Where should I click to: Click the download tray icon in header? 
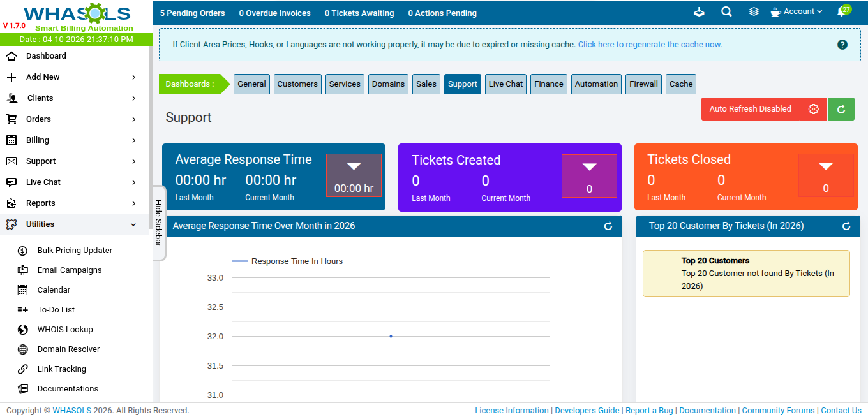tap(699, 11)
